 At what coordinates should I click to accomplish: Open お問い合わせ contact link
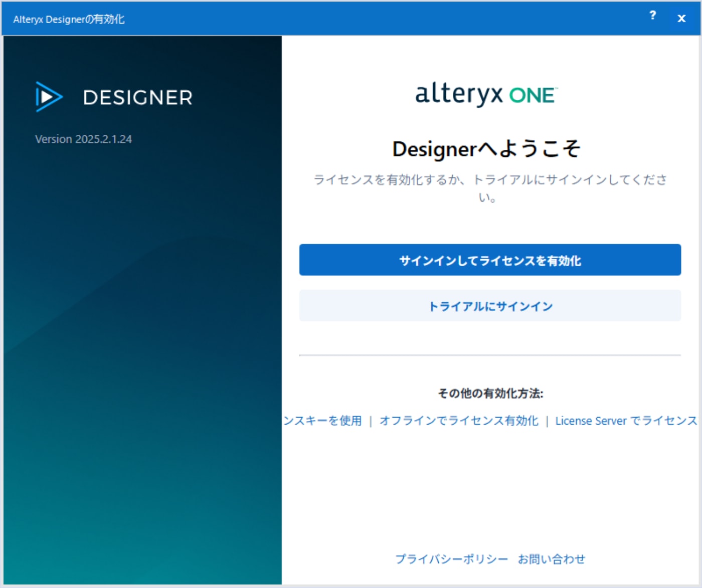[553, 558]
